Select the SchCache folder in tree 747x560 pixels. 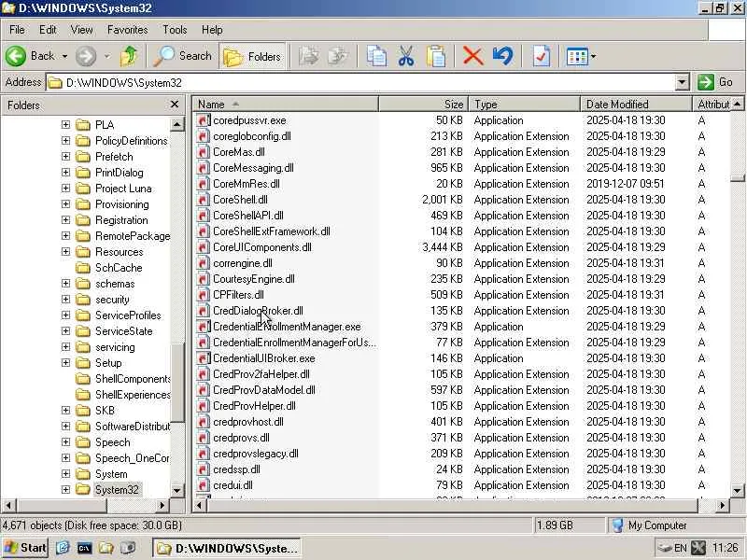[119, 268]
